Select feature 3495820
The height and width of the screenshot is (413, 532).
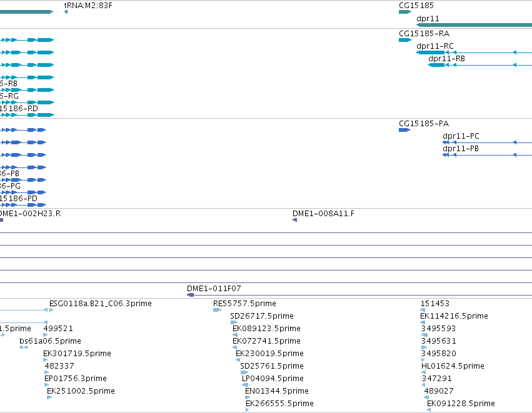[439, 354]
